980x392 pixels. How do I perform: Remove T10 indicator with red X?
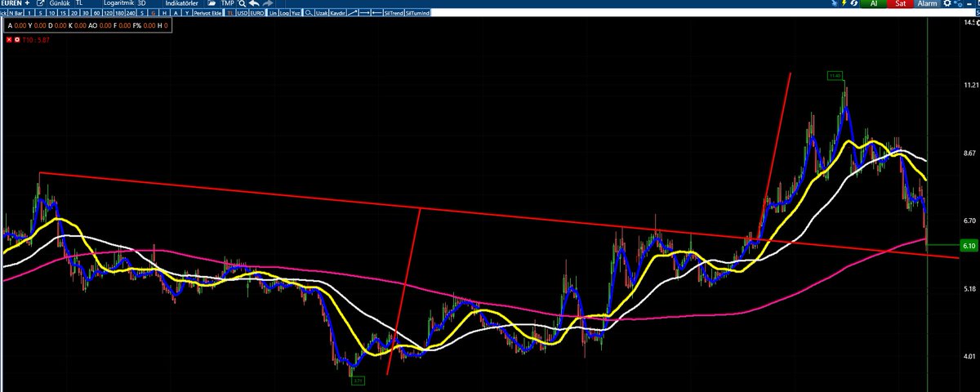coord(9,40)
